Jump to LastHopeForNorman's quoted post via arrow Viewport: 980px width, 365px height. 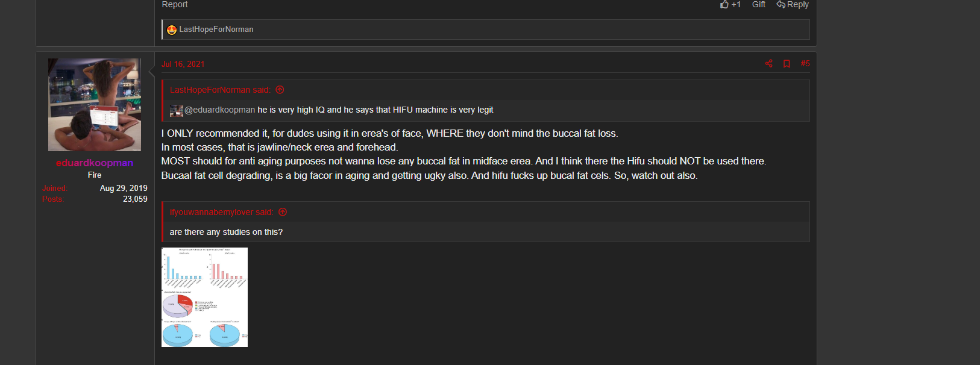coord(280,90)
